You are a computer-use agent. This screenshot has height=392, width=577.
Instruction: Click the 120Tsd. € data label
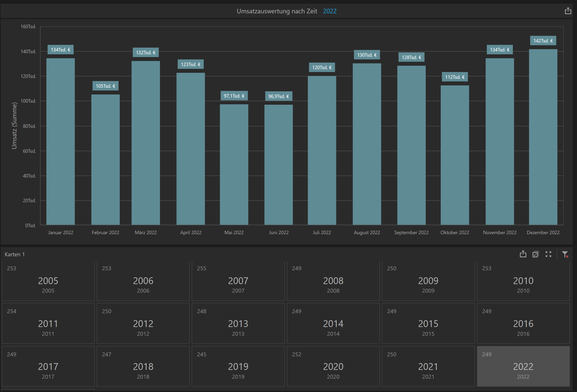(x=322, y=67)
